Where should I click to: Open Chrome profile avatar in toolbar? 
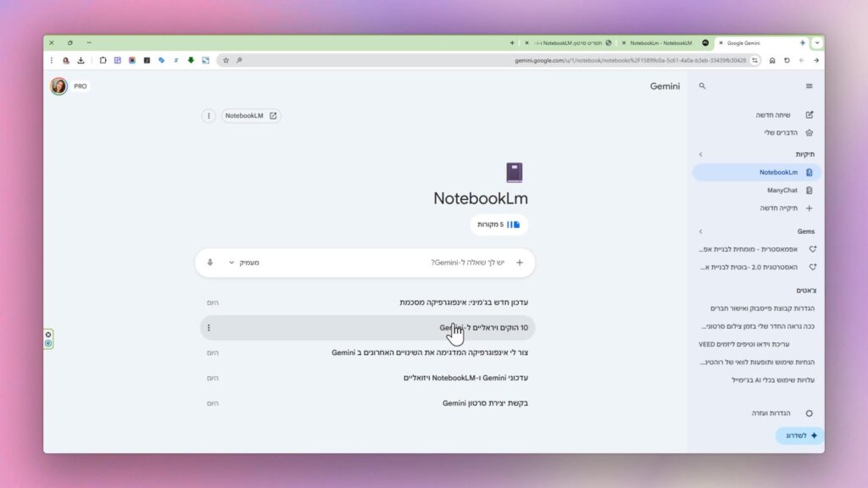coord(66,60)
